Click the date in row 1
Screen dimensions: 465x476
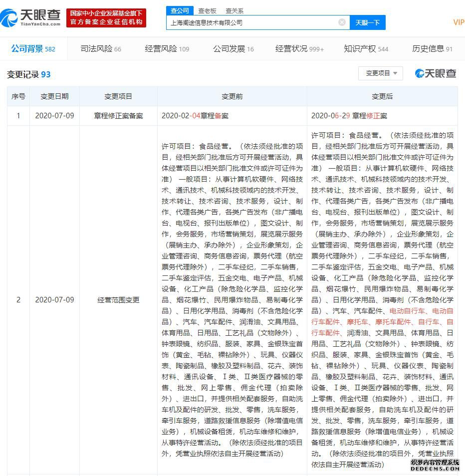tap(55, 116)
